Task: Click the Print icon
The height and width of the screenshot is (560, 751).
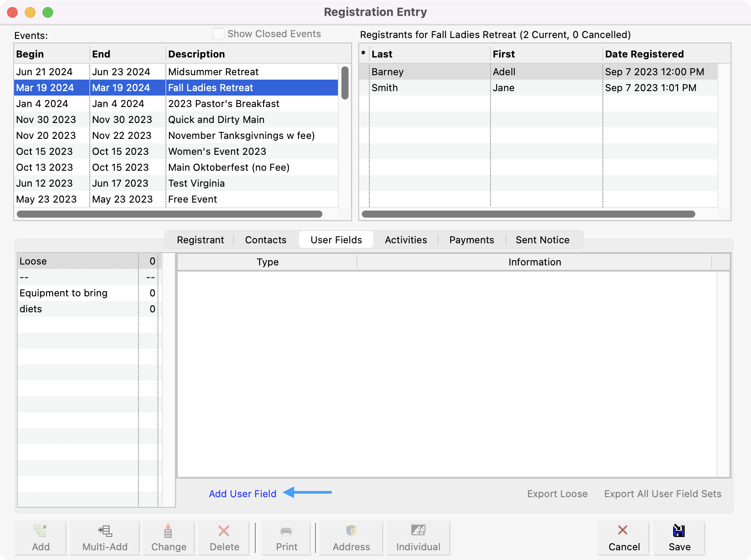Action: click(286, 530)
